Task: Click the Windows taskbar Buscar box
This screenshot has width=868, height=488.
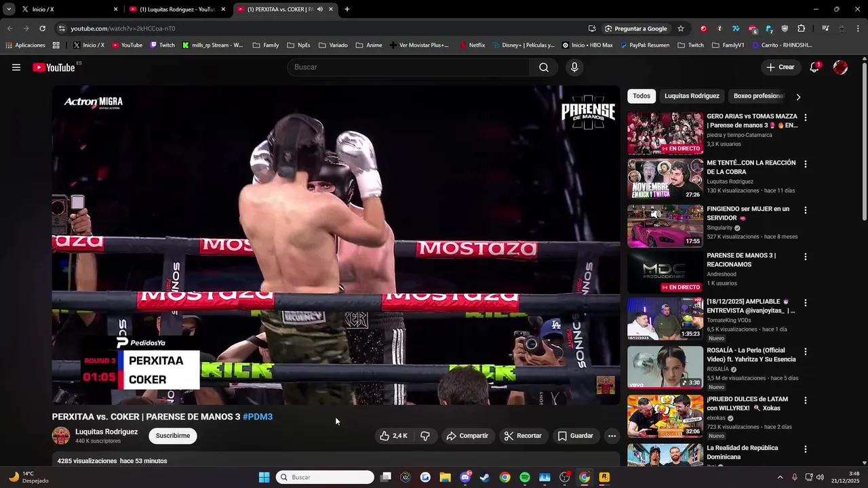Action: 325,477
